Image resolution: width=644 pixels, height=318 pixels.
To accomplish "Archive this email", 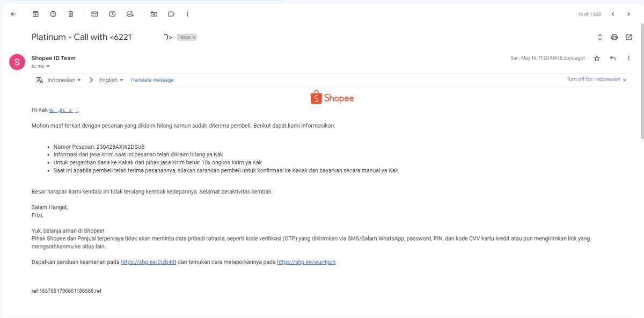I will [35, 14].
